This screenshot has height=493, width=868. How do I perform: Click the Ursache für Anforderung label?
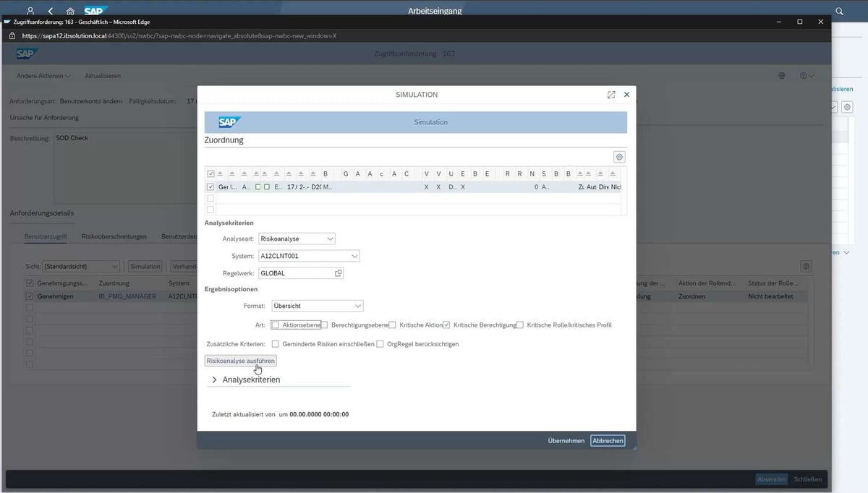click(x=44, y=117)
